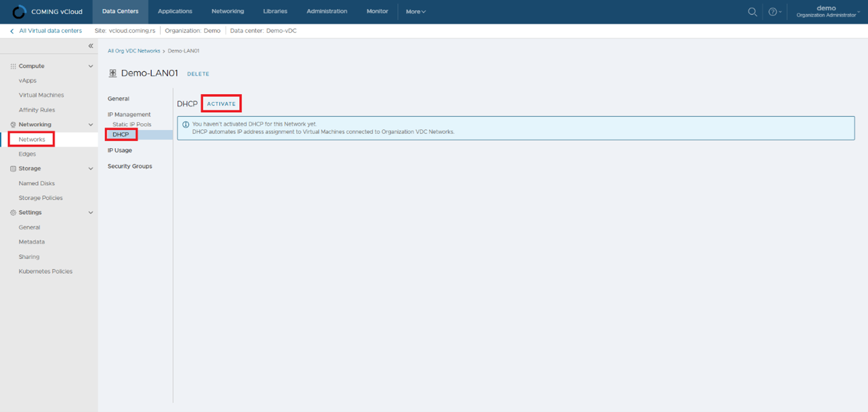Click the Demo-LAN01 network icon

pyautogui.click(x=112, y=73)
